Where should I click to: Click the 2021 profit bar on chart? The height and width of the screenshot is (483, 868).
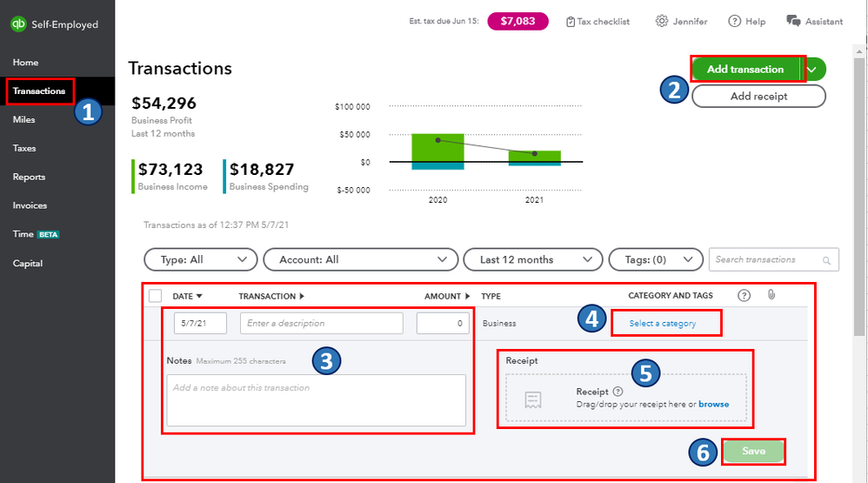point(534,156)
